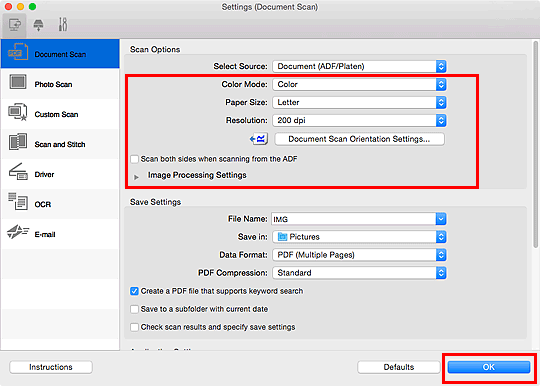
Task: Enable Save to a subfolder with current date
Action: (134, 309)
